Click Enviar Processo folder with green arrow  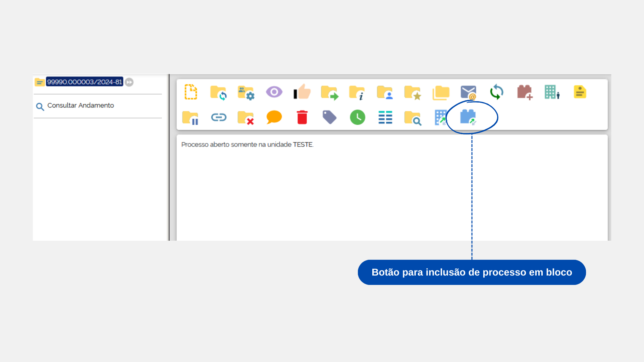329,93
